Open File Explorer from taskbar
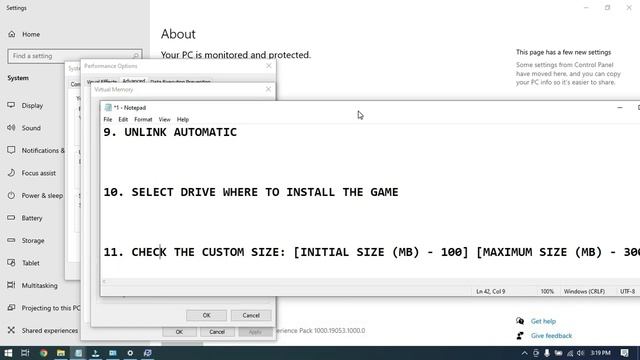Viewport: 640px width, 360px height. (61, 353)
